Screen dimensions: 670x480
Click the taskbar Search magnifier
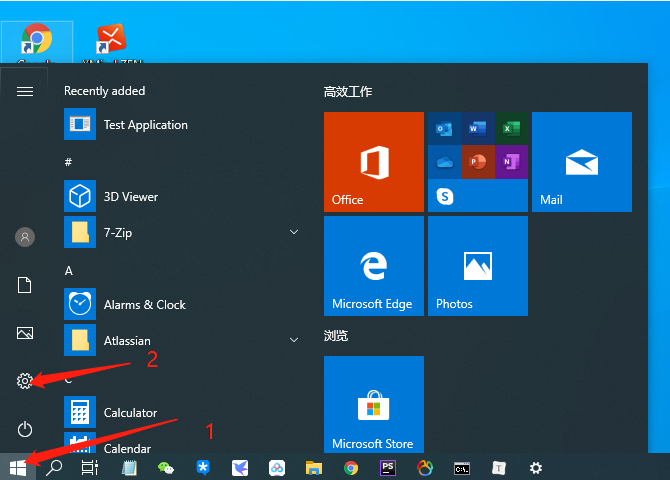(x=54, y=468)
